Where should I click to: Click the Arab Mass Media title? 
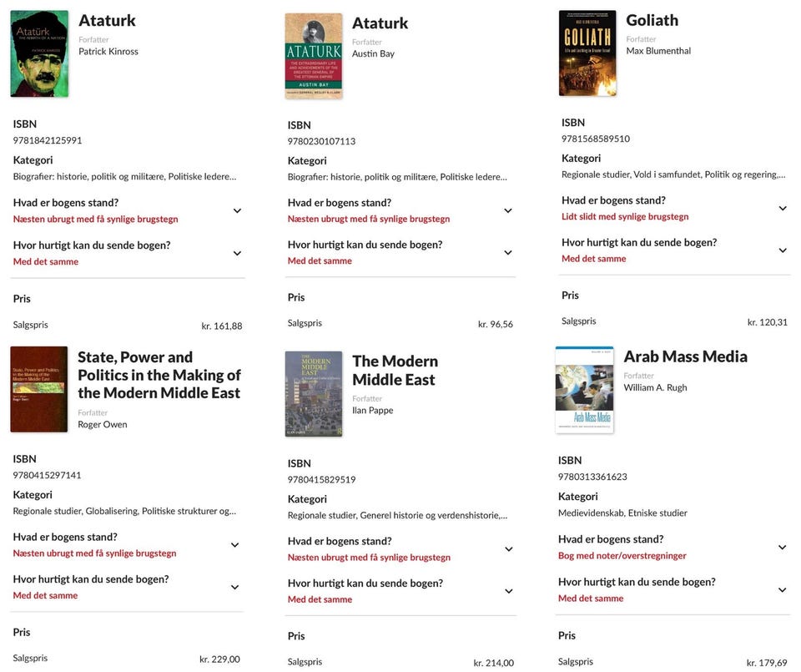[x=685, y=356]
